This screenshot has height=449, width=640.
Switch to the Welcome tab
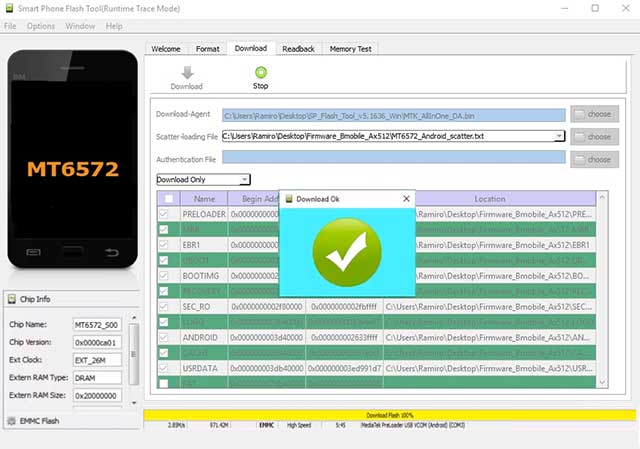point(166,49)
